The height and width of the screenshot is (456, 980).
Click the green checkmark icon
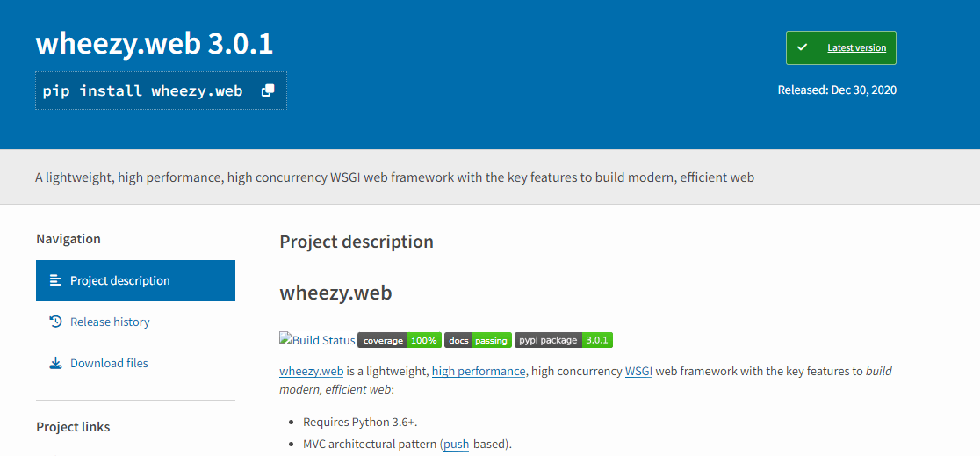point(802,47)
